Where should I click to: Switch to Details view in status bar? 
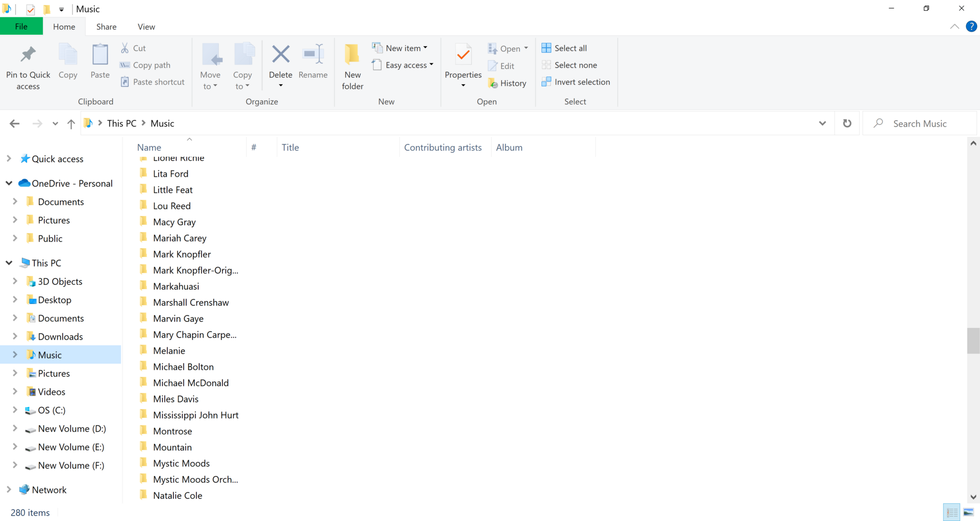click(952, 512)
